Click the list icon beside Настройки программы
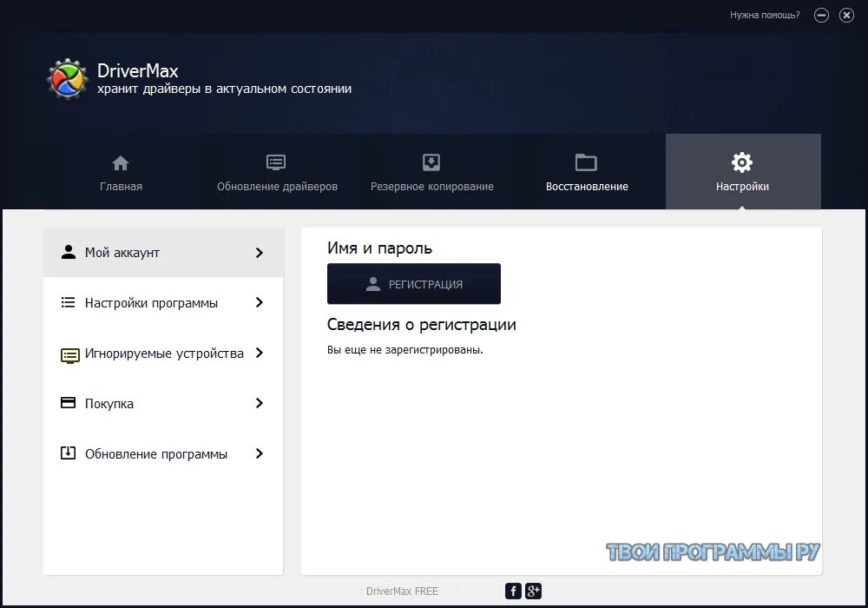The width and height of the screenshot is (868, 608). [x=68, y=302]
